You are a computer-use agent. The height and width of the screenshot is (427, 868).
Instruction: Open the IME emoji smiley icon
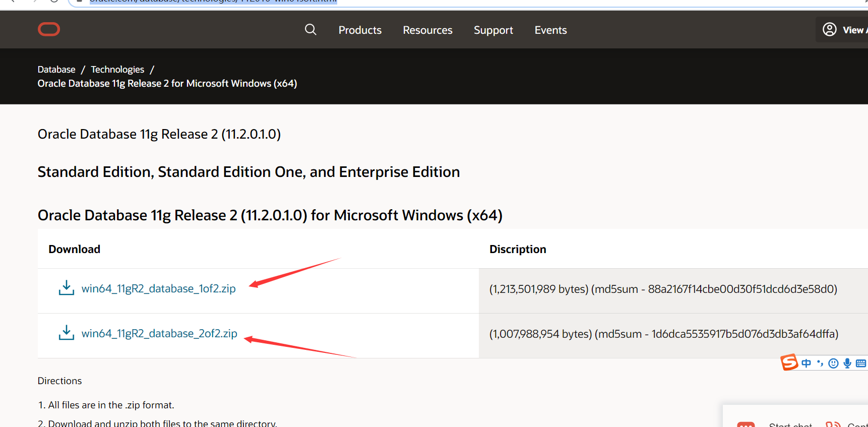tap(834, 363)
